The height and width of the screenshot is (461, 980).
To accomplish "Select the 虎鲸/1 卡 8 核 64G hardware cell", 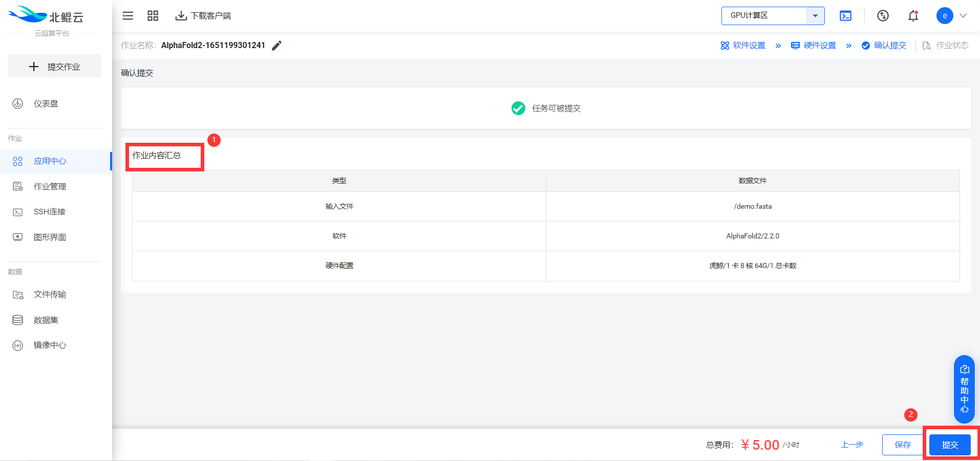I will 753,266.
